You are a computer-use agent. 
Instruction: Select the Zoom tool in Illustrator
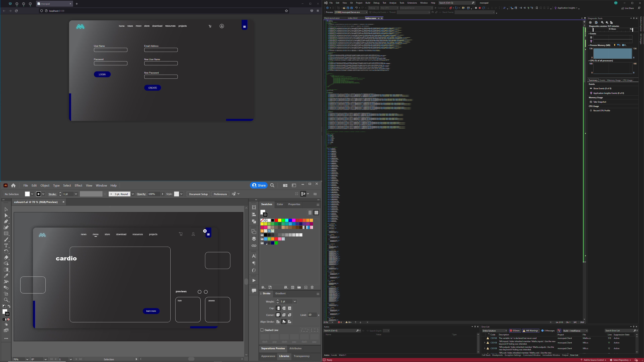[x=6, y=300]
